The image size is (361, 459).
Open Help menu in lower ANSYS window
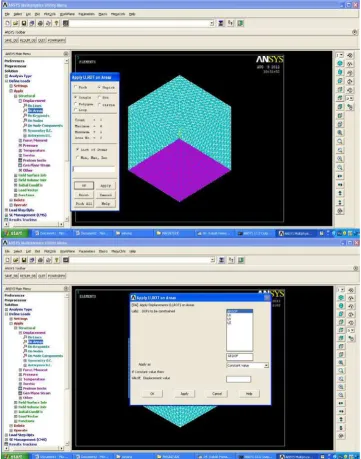132,251
